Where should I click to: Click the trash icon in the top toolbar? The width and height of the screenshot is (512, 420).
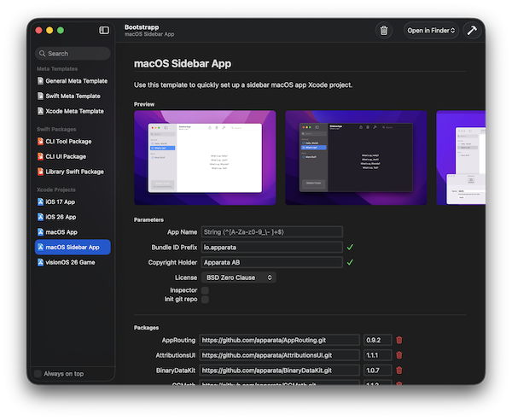click(x=384, y=31)
